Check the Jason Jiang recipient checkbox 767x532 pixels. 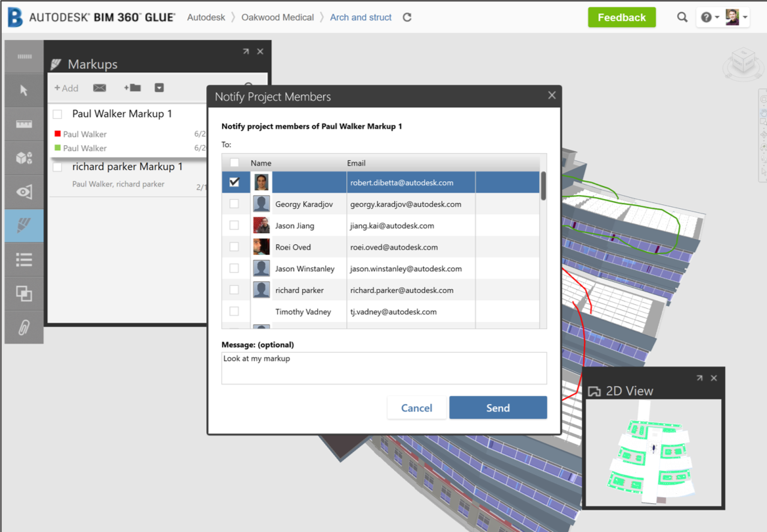(234, 225)
